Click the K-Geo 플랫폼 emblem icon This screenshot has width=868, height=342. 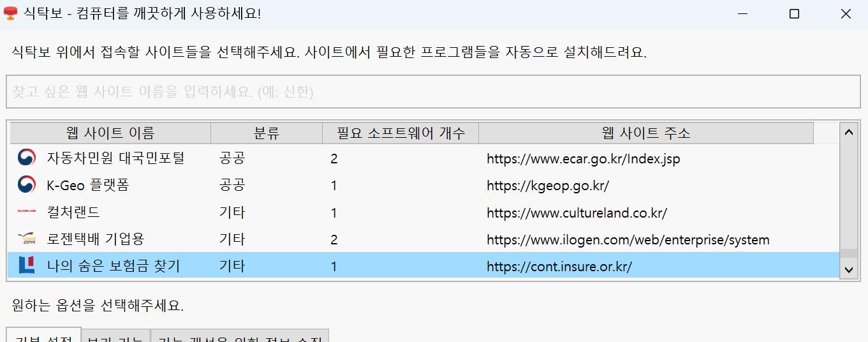point(27,185)
